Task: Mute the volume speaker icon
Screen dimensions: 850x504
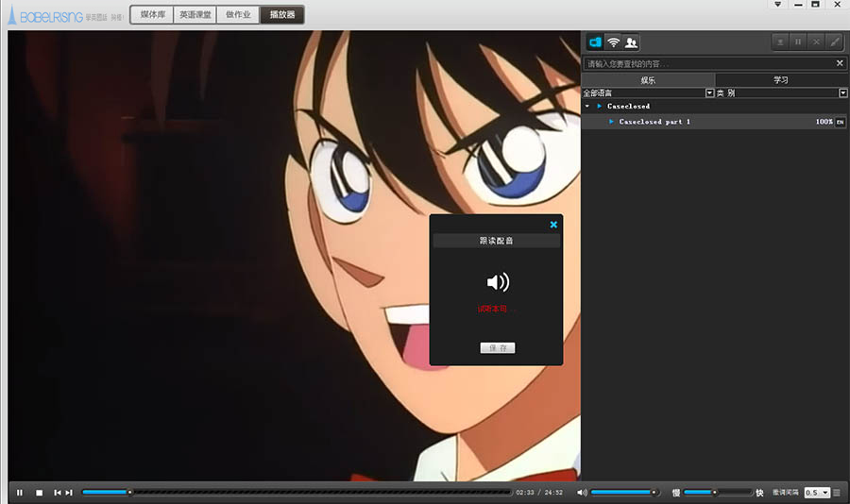Action: click(x=582, y=493)
